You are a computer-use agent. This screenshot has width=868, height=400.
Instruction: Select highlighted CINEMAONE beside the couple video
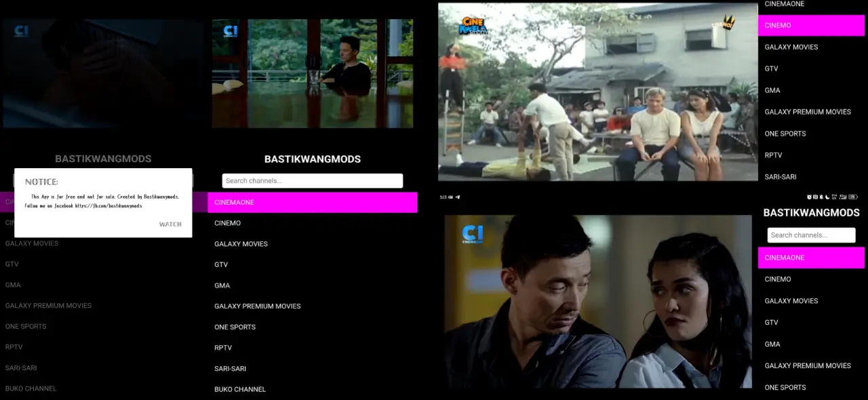(x=811, y=258)
